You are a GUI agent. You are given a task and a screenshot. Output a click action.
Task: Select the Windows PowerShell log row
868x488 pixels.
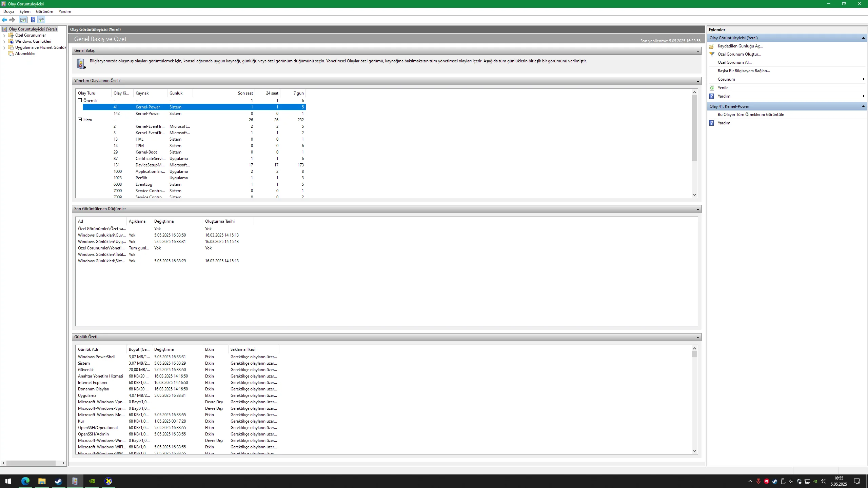click(177, 357)
